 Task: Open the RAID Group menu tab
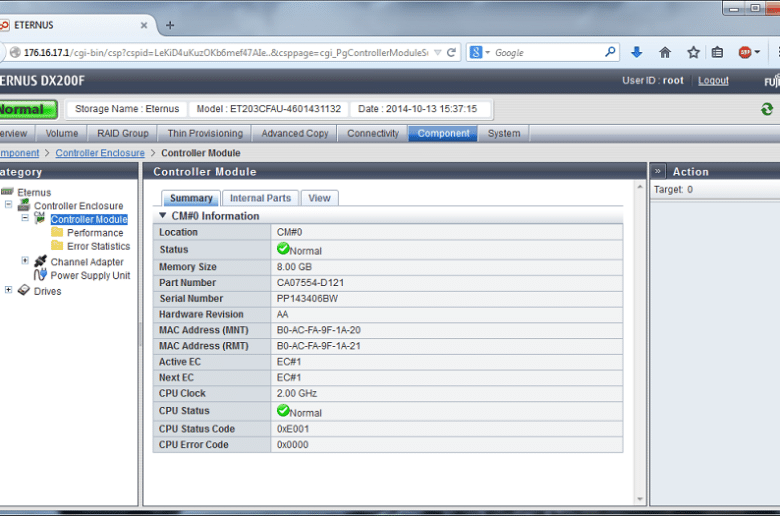pos(122,133)
